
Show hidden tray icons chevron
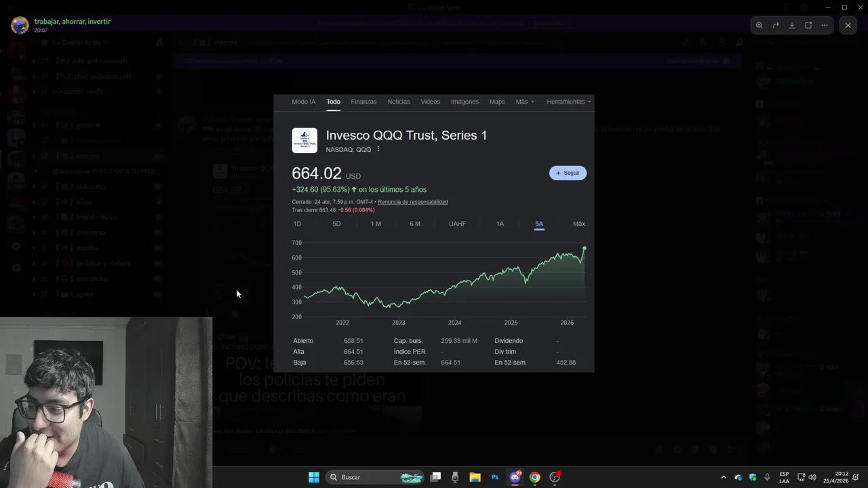[x=724, y=477]
